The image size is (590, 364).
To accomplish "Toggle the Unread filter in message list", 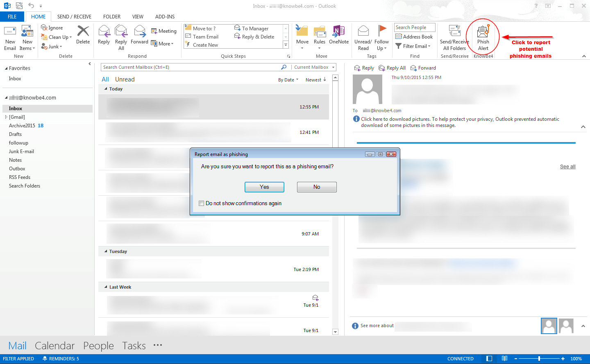I will click(125, 79).
